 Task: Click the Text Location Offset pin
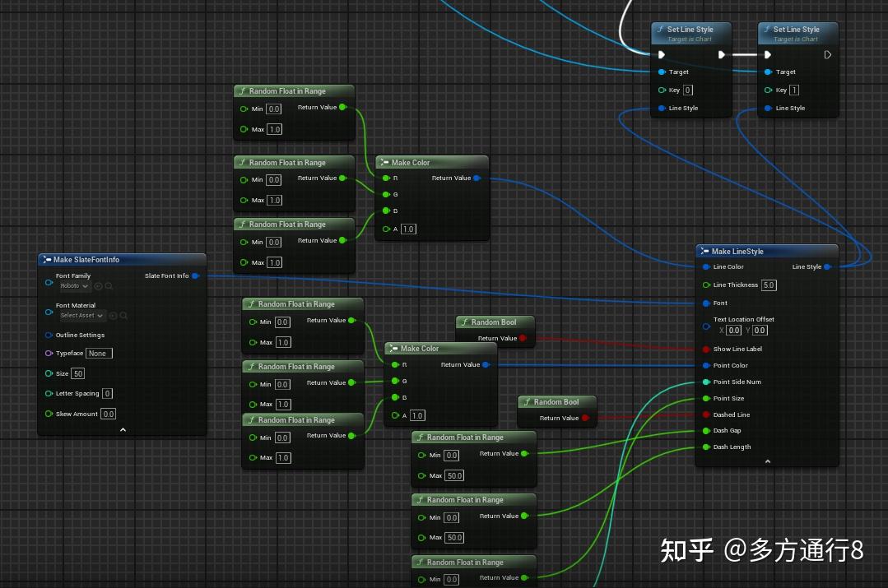(706, 326)
